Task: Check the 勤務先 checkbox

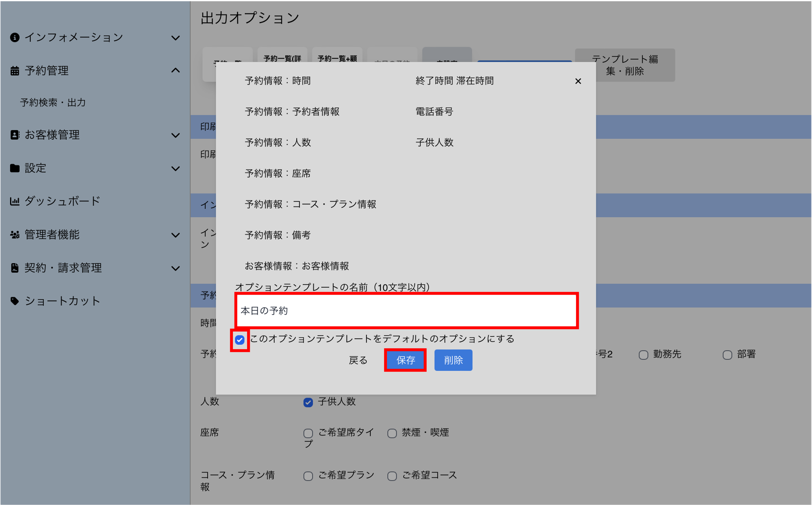Action: (643, 355)
